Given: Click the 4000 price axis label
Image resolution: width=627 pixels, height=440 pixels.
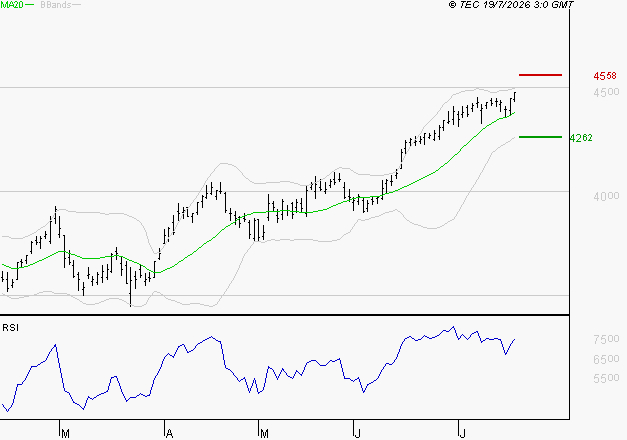Looking at the screenshot, I should (x=606, y=196).
